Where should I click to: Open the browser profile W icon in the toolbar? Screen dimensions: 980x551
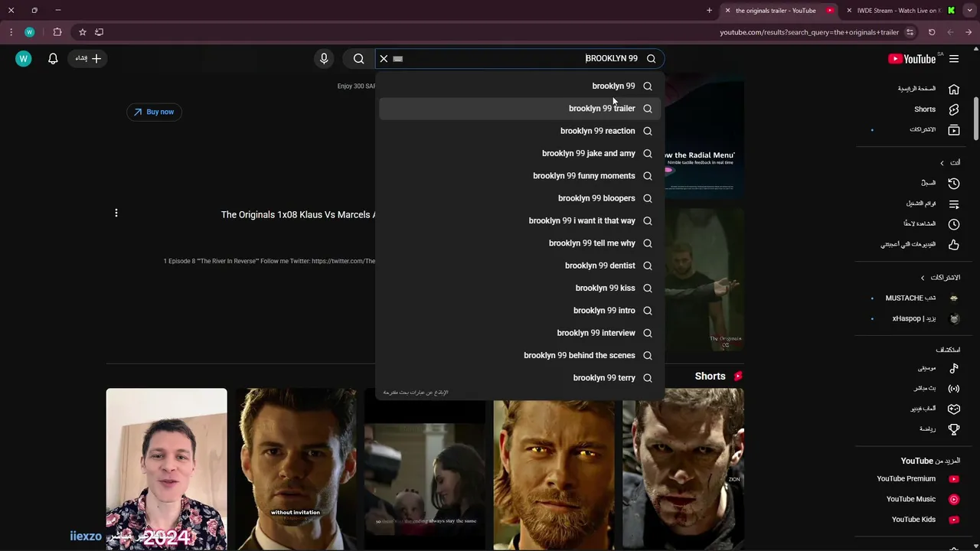tap(29, 32)
